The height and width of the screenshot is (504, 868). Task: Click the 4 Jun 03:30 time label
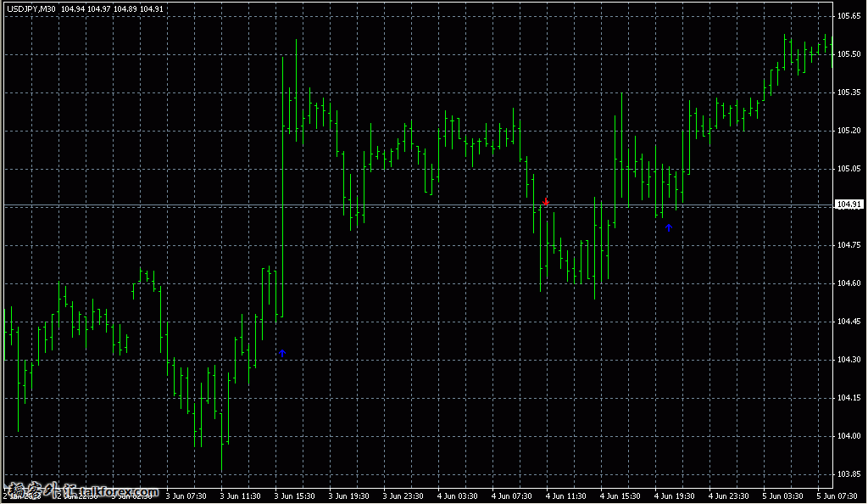pyautogui.click(x=458, y=496)
